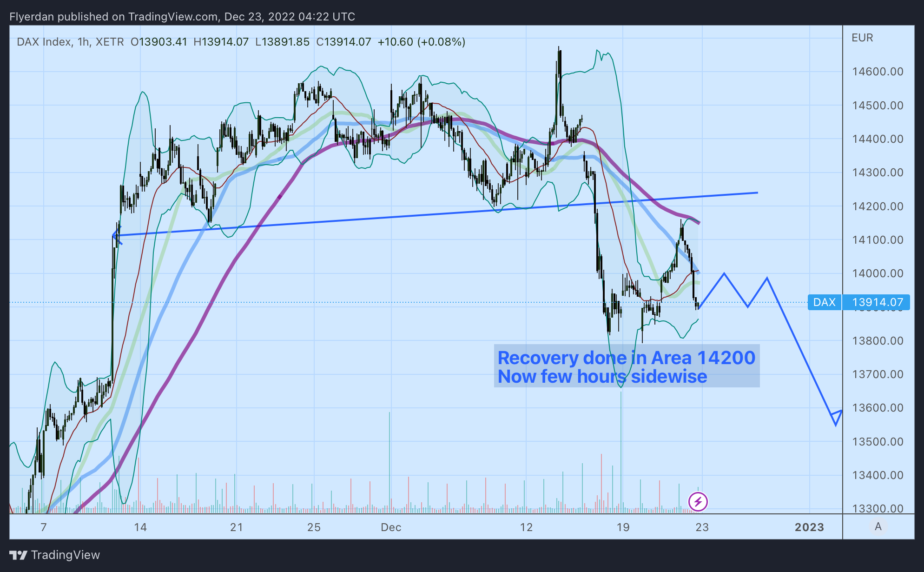Viewport: 924px width, 572px height.
Task: Click the blue DAX symbol tag
Action: [825, 302]
